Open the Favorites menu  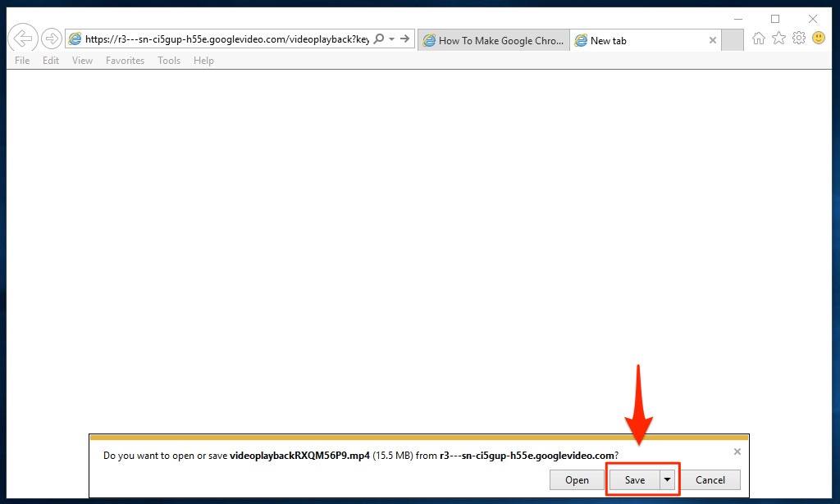(x=125, y=61)
